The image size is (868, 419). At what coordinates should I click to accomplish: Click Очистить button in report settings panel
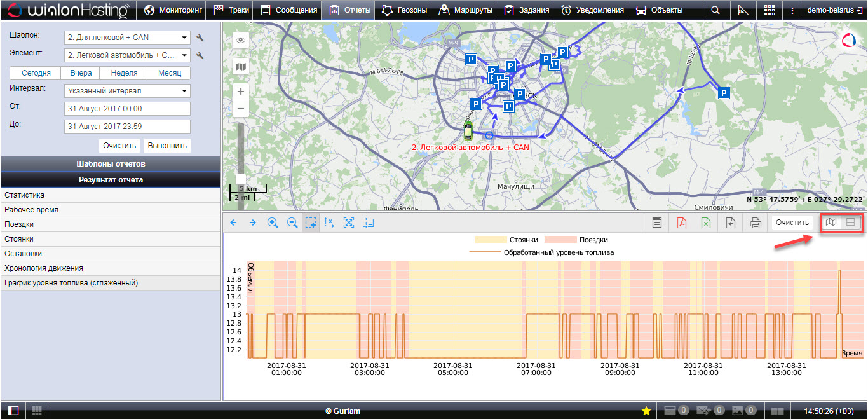click(120, 146)
